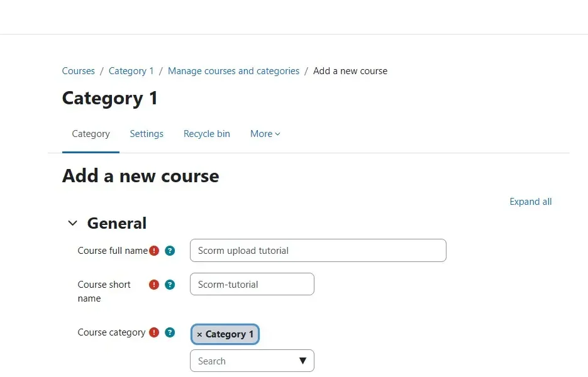Image resolution: width=588 pixels, height=377 pixels.
Task: Open Manage courses and categories breadcrumb
Action: pos(233,71)
